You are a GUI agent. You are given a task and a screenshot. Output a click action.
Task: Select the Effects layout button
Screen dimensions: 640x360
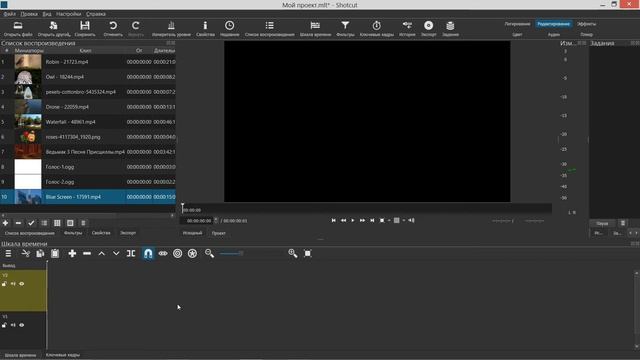click(587, 24)
